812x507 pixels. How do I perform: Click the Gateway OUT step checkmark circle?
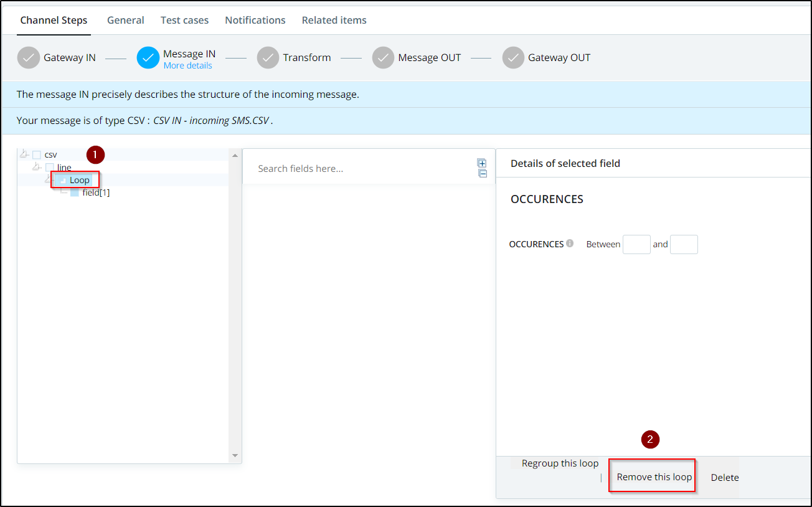pos(513,57)
